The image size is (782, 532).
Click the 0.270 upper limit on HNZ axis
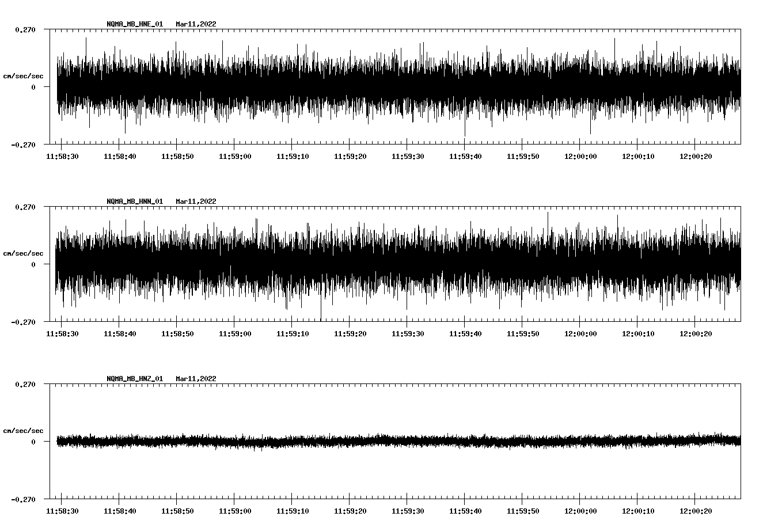(x=25, y=384)
